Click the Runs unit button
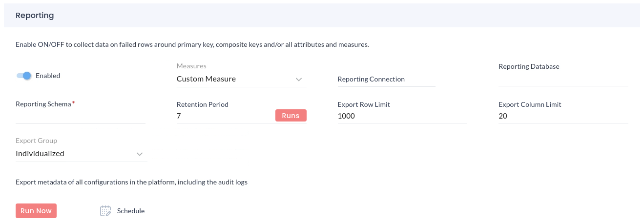Screen dimensions: 644x223 pos(291,116)
